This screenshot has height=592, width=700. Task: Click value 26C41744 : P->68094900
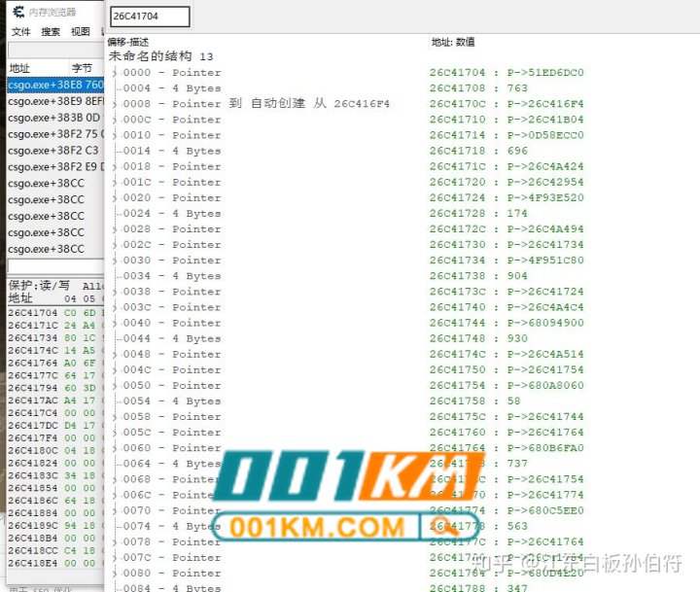point(507,323)
